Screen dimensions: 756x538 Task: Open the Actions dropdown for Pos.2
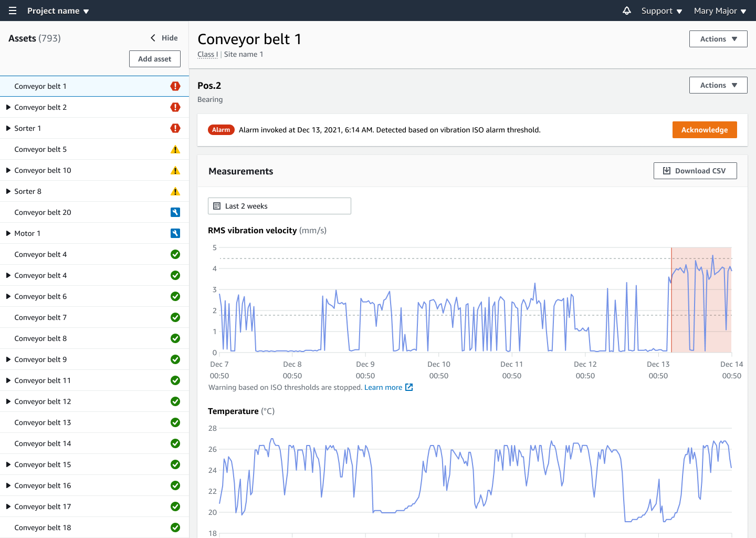click(x=718, y=85)
